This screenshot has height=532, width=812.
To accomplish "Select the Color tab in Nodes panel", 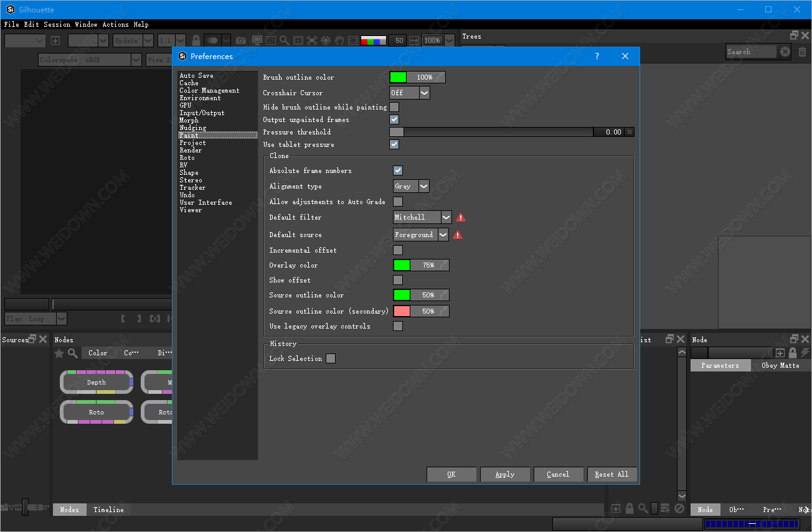I will (x=98, y=353).
